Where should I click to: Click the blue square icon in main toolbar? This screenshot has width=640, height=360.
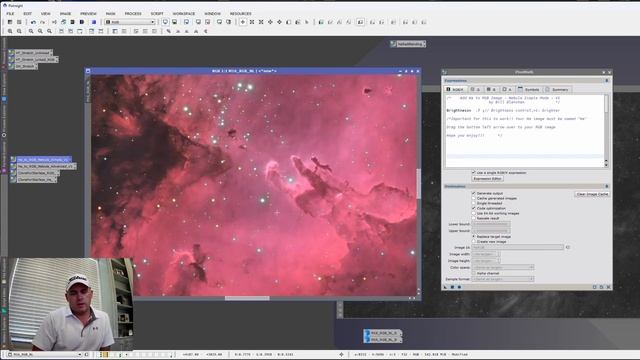click(93, 22)
